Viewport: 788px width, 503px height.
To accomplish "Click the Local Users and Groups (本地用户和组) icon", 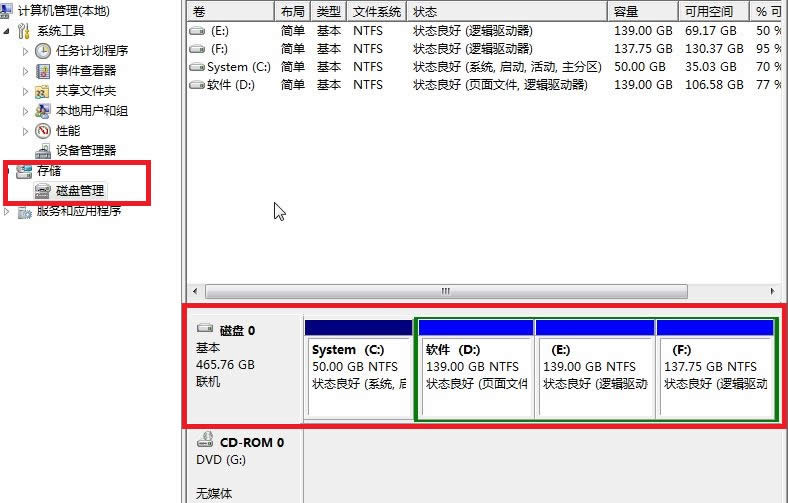I will (43, 110).
